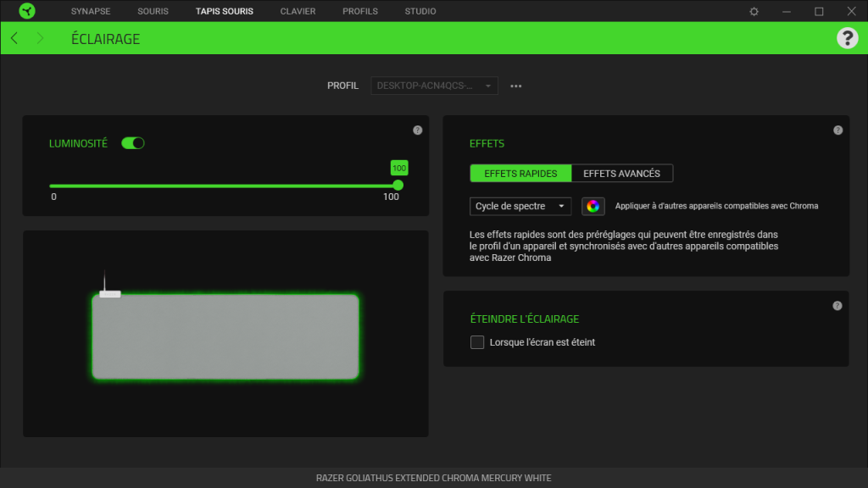The width and height of the screenshot is (868, 488).
Task: Select the Effets Rapides button
Action: click(x=520, y=173)
